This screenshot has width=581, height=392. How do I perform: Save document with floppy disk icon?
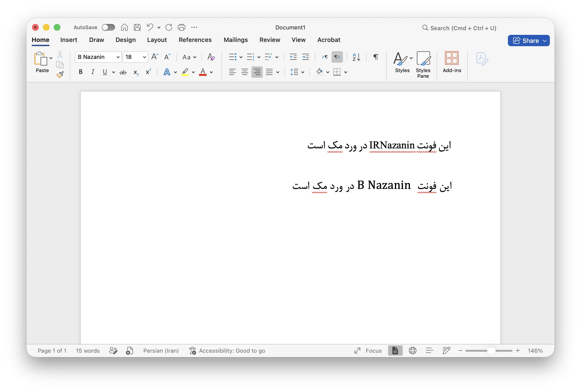click(137, 27)
